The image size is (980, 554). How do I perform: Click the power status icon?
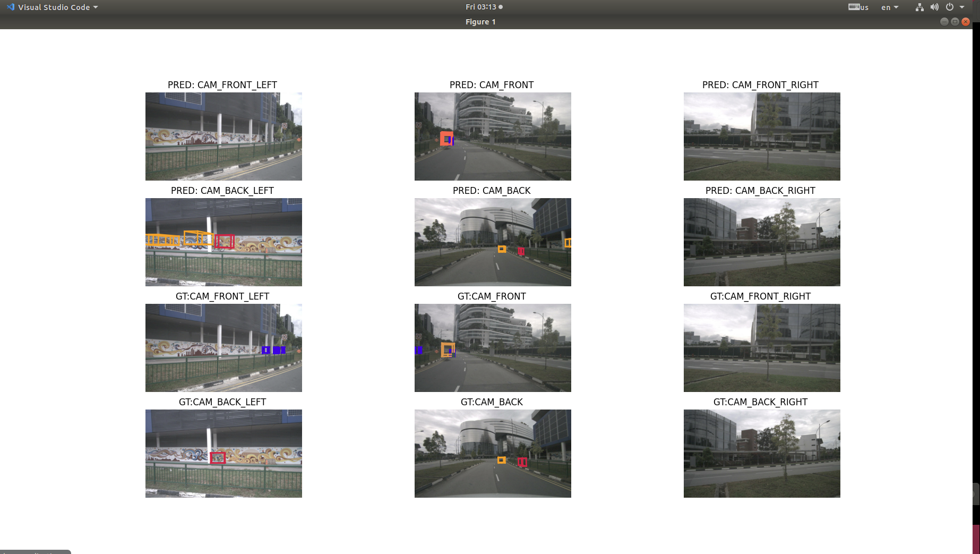click(x=950, y=7)
